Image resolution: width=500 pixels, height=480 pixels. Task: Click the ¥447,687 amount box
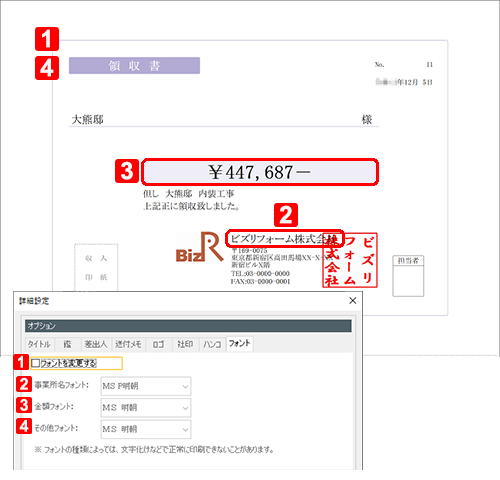tap(260, 172)
